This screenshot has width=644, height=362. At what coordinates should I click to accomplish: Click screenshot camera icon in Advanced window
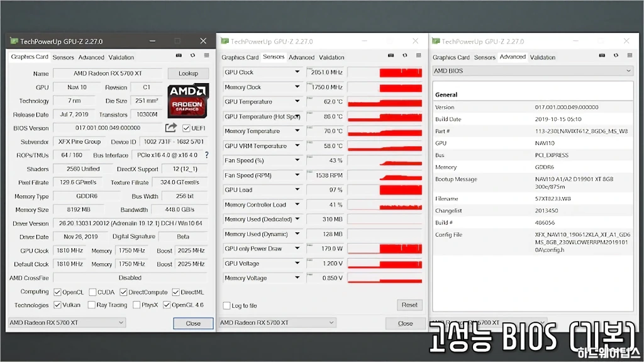click(602, 55)
